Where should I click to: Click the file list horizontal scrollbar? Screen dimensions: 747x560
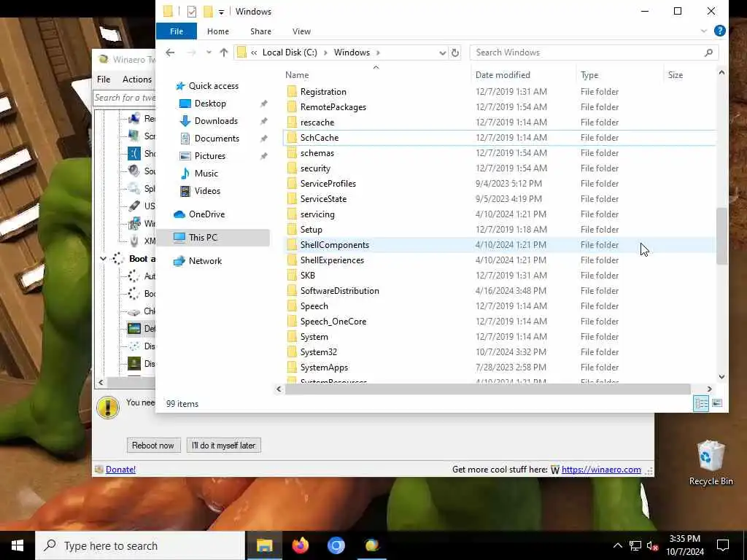coord(487,389)
